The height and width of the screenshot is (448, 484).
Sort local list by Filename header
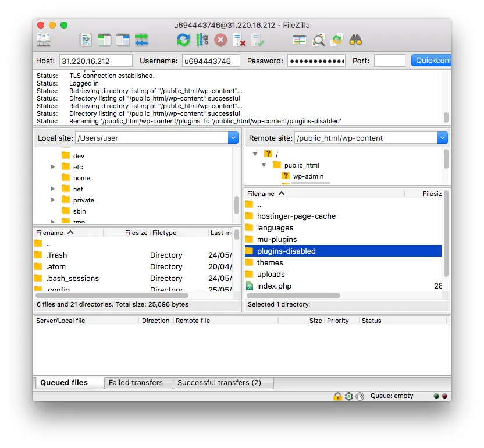coord(68,233)
